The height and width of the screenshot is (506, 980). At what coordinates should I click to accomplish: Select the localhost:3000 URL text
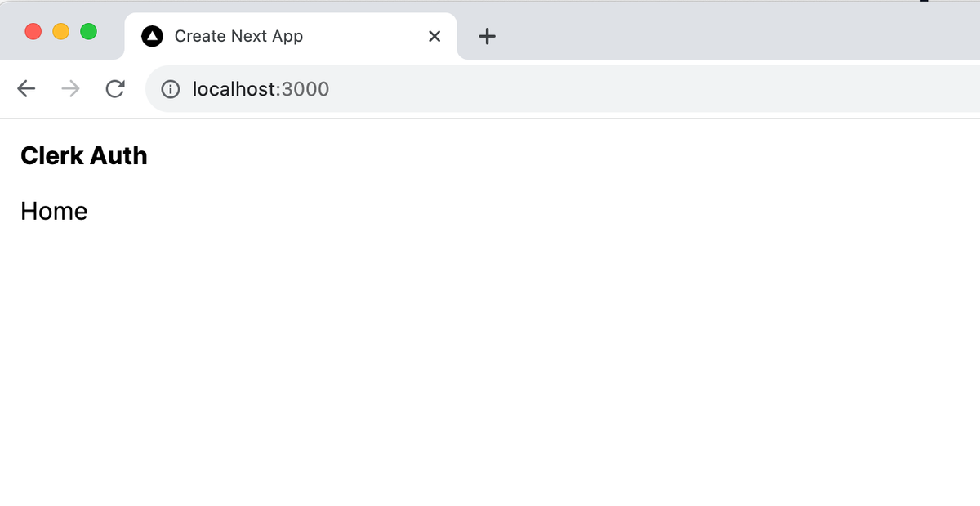[260, 89]
